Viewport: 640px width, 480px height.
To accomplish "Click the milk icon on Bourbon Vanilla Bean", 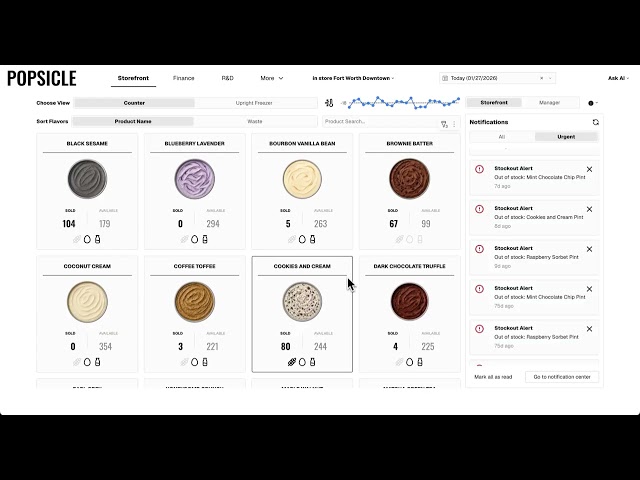I will point(313,240).
